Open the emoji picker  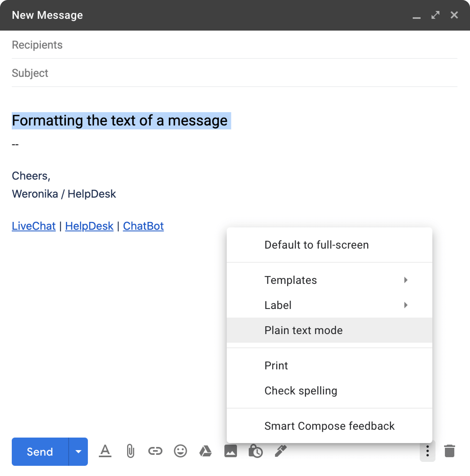[x=180, y=451]
